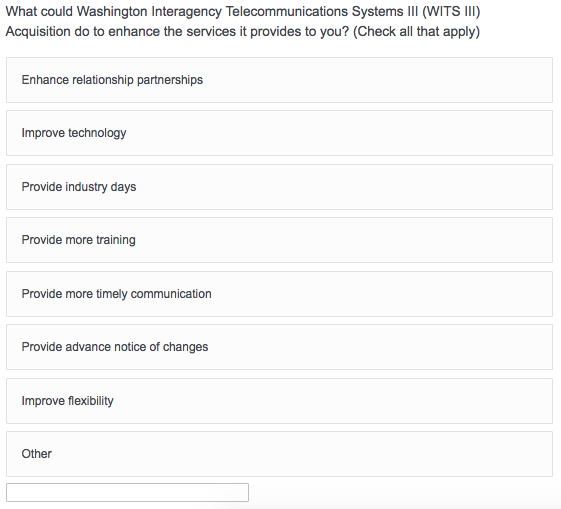Mark the Provide more timely communication option
Image resolution: width=561 pixels, height=509 pixels.
pos(279,294)
